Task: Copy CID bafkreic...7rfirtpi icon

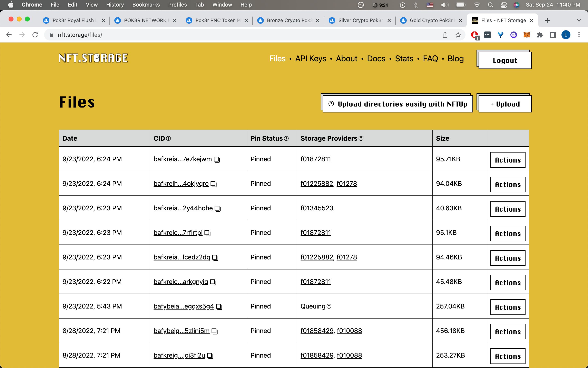Action: (x=207, y=233)
